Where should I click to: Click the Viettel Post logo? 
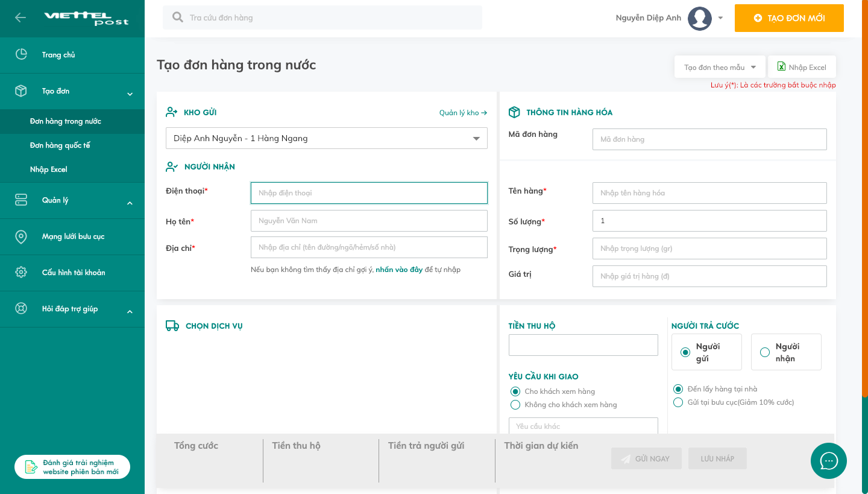click(x=86, y=18)
